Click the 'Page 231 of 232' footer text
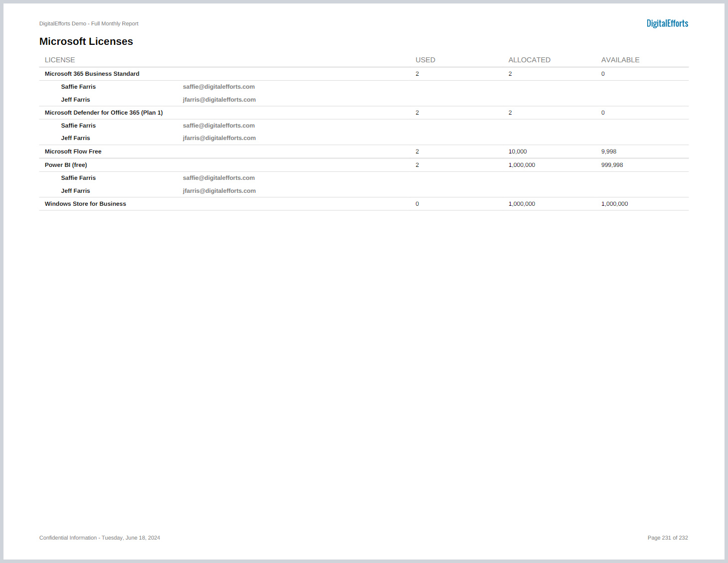The width and height of the screenshot is (728, 563). (668, 538)
